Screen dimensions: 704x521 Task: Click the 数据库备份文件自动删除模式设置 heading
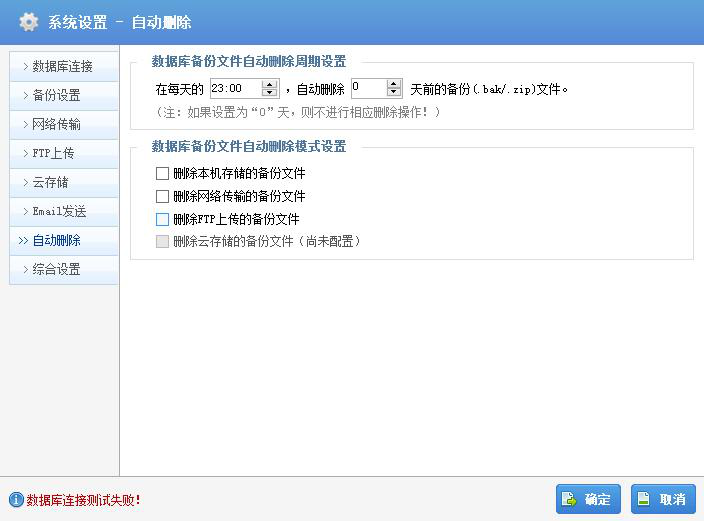coord(249,146)
